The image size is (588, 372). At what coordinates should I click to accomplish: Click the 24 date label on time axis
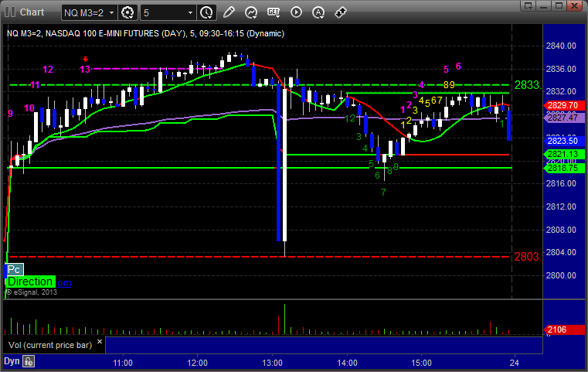515,363
